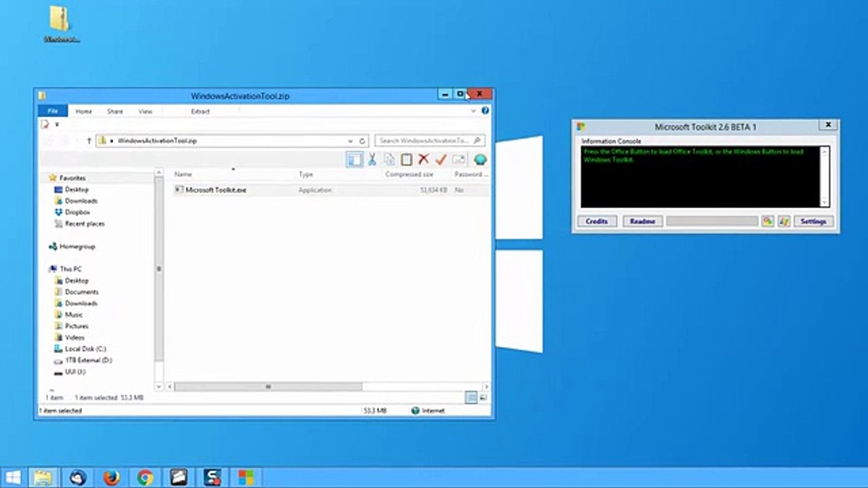
Task: Select the Microsoft Toolkit.exe file
Action: (216, 190)
